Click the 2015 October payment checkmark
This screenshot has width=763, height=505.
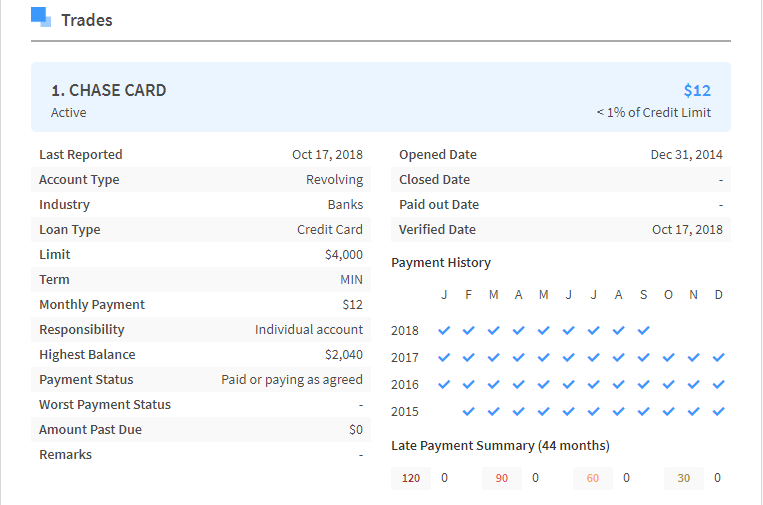[669, 412]
